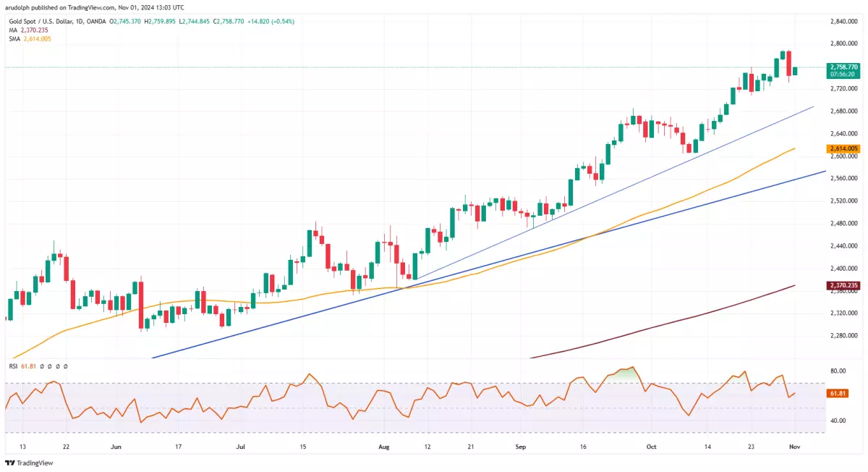Click the orange SMA price tag 2,614.005

point(843,148)
